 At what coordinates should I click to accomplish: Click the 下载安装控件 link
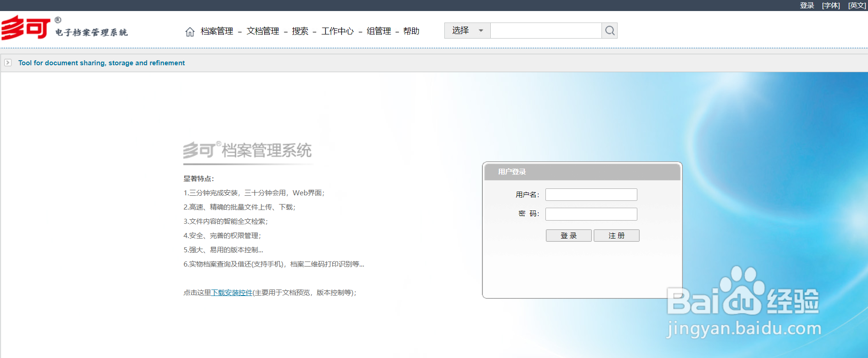[x=232, y=293]
